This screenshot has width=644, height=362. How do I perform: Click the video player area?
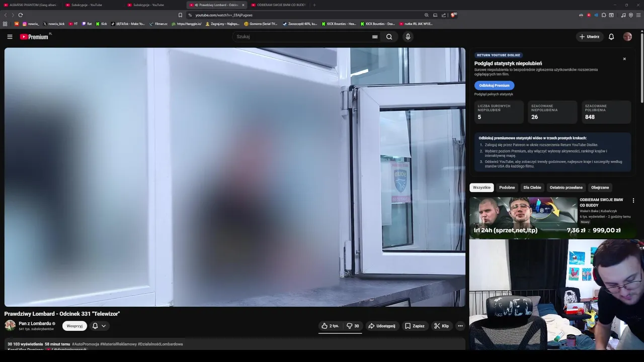click(x=235, y=177)
